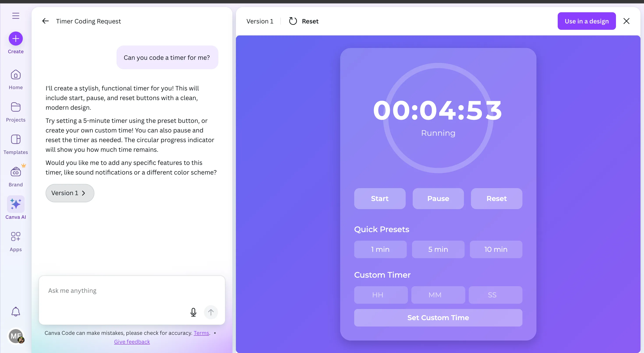Click the 'Can you code a timer' message
The image size is (644, 353).
[167, 57]
